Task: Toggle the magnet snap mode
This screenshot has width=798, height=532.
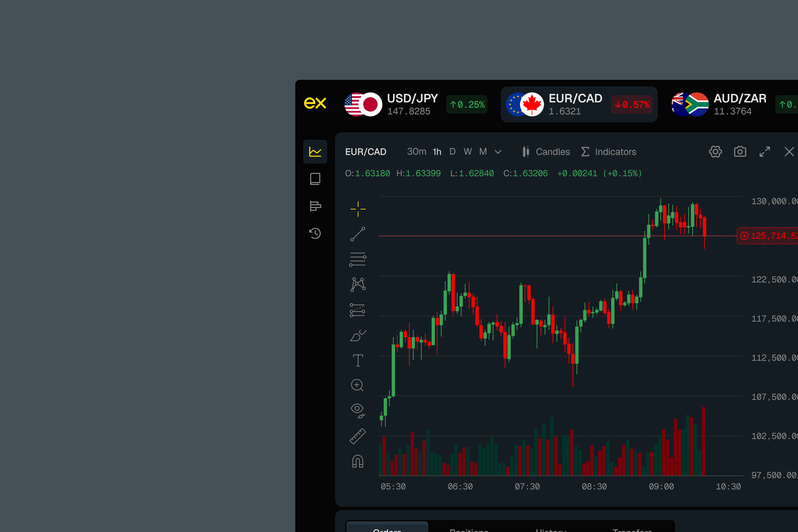Action: pyautogui.click(x=358, y=462)
